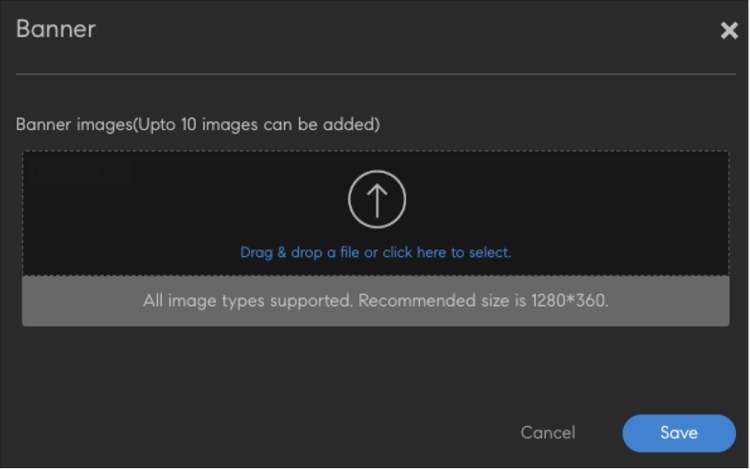Click the horizontal divider under the title
The image size is (750, 469).
pos(375,74)
